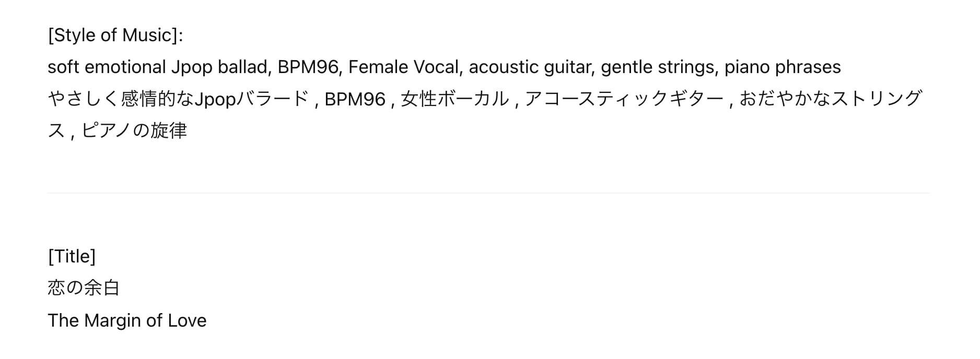
Task: Click the "Female Vocal" text
Action: click(x=404, y=67)
